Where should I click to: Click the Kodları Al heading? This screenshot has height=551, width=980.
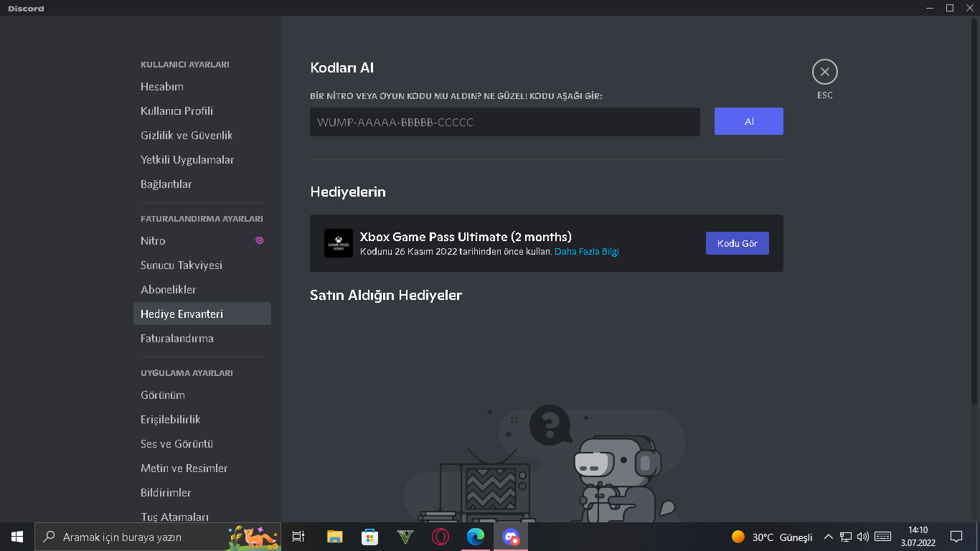[342, 68]
